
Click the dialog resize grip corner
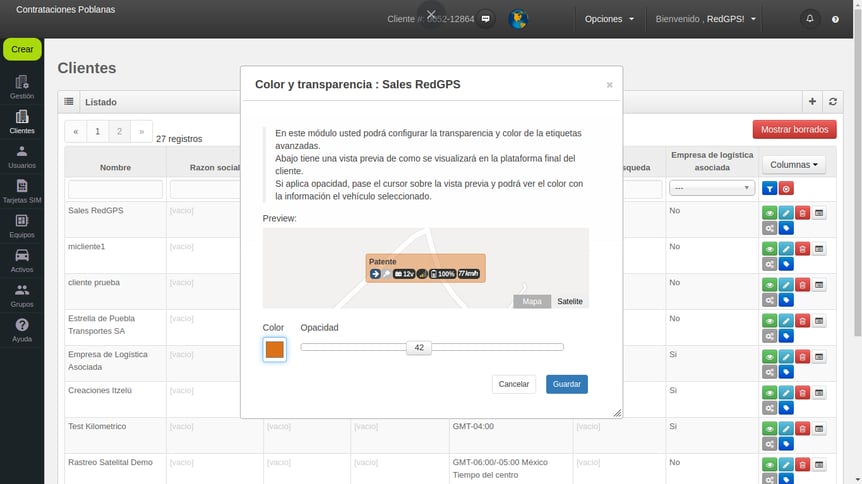617,413
